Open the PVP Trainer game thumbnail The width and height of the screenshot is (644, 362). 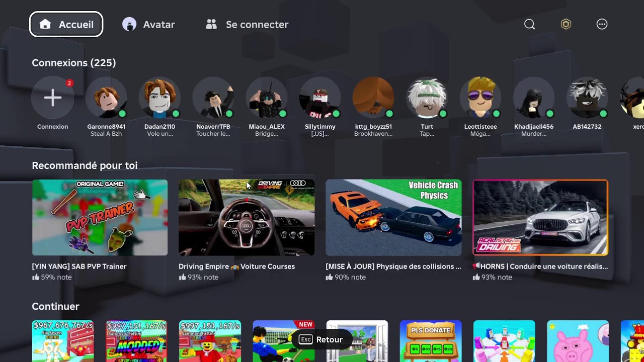point(100,218)
